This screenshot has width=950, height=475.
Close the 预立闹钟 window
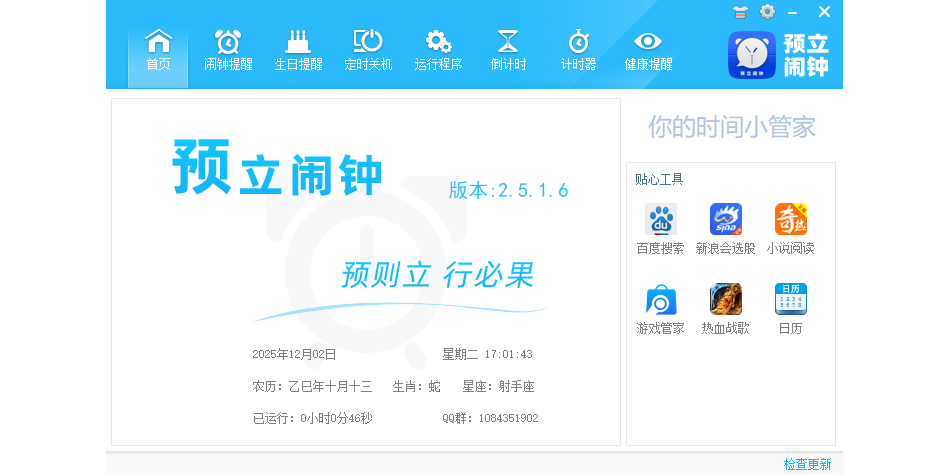click(x=824, y=12)
